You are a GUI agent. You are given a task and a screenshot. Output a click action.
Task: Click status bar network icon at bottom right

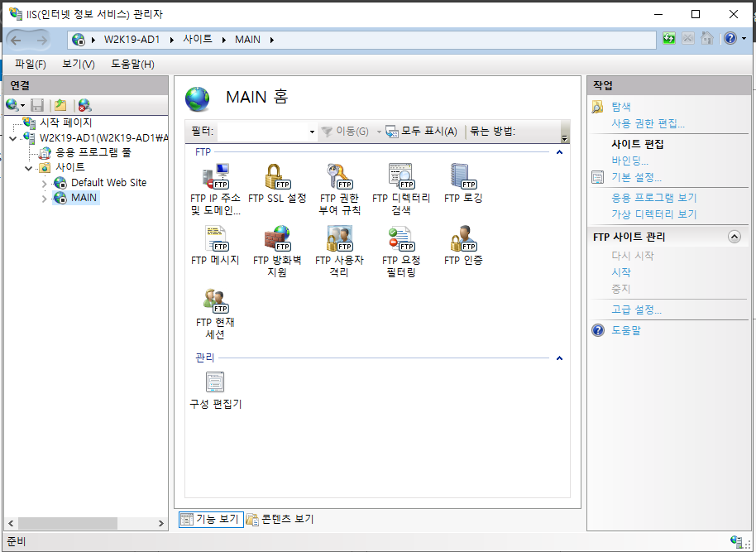point(736,541)
